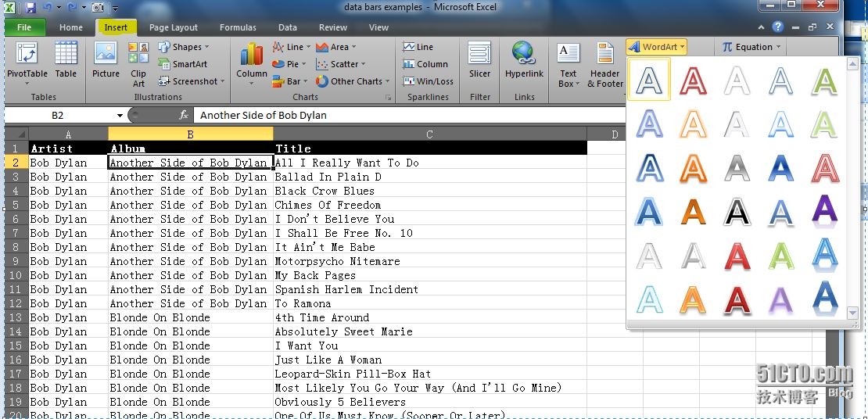Insert a Line sparkline
868x419 pixels.
point(418,47)
